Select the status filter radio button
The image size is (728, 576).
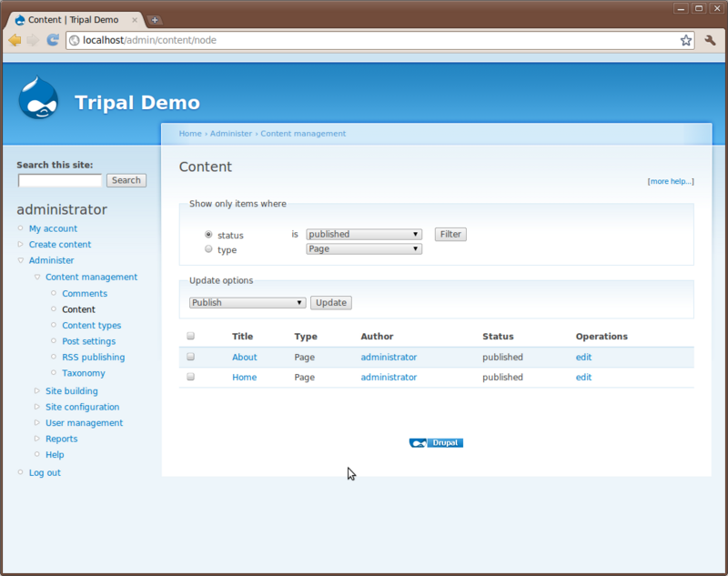coord(208,235)
